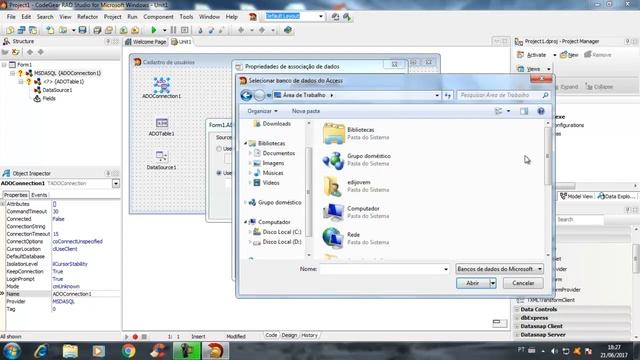Open the File menu
Screen dimensions: 640x360
coord(11,17)
